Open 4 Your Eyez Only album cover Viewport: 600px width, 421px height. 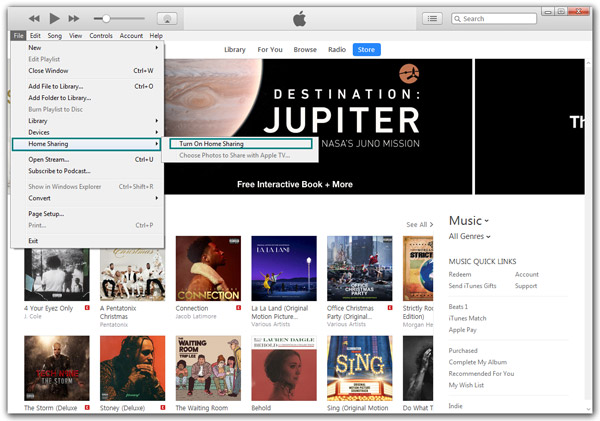click(x=57, y=274)
